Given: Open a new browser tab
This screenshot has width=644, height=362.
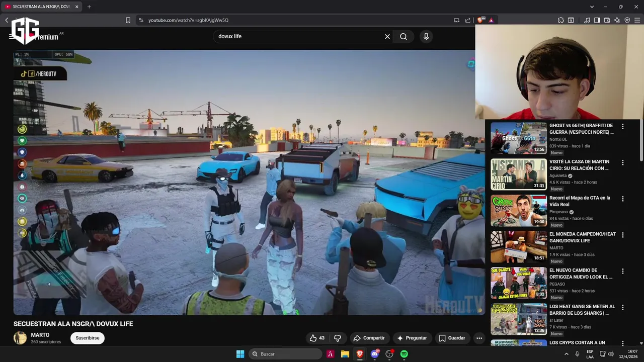Looking at the screenshot, I should [x=89, y=7].
